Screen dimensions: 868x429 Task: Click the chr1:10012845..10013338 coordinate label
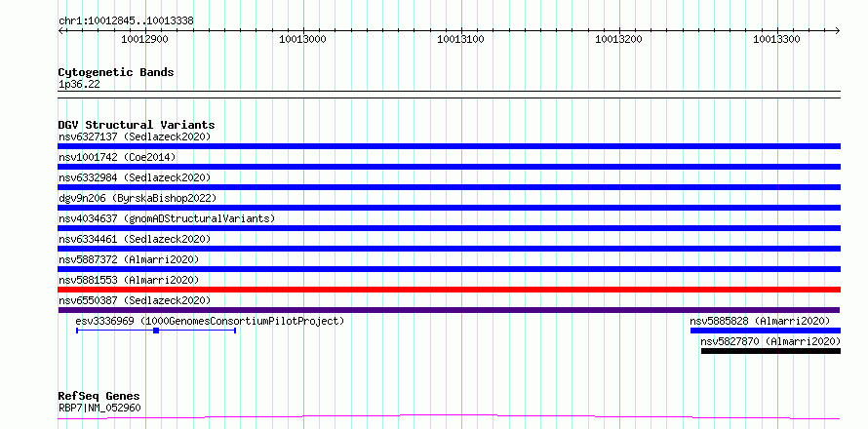pyautogui.click(x=126, y=21)
